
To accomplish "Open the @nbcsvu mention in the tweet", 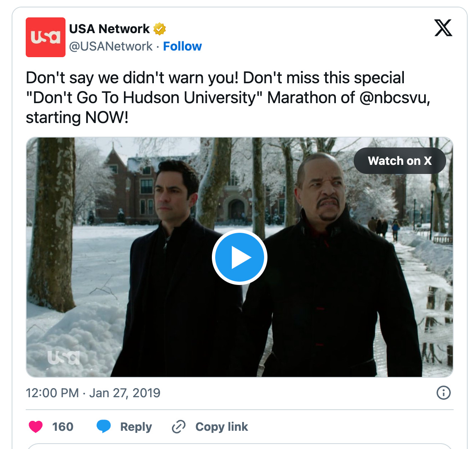I will (x=395, y=98).
